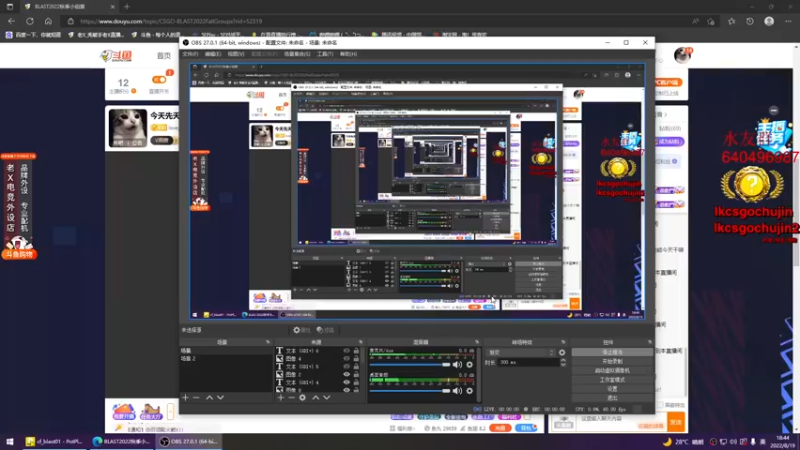Toggle lock on image 2 source

(356, 374)
